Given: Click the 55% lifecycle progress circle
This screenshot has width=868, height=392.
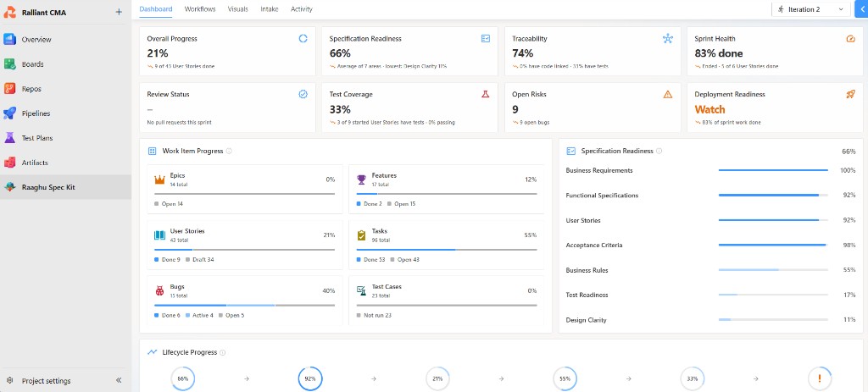Looking at the screenshot, I should 565,378.
